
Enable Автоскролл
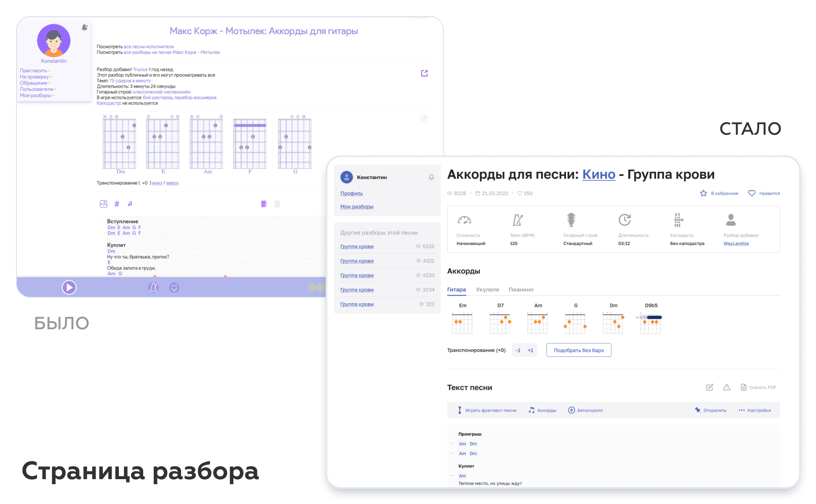(585, 410)
